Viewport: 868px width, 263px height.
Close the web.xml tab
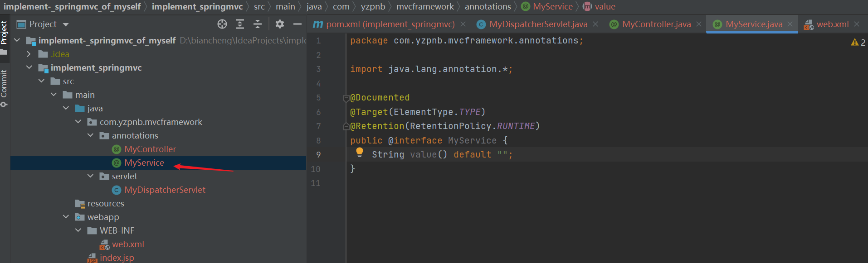(857, 24)
